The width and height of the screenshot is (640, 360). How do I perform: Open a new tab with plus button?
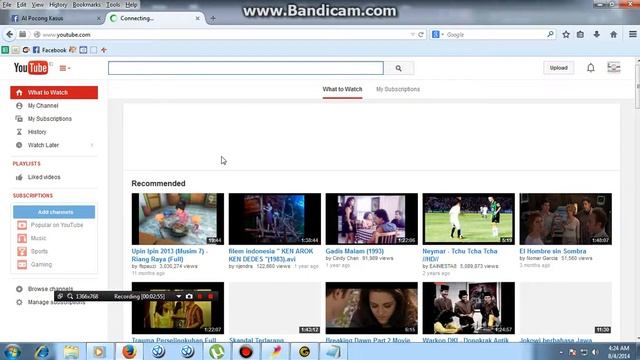tap(213, 18)
